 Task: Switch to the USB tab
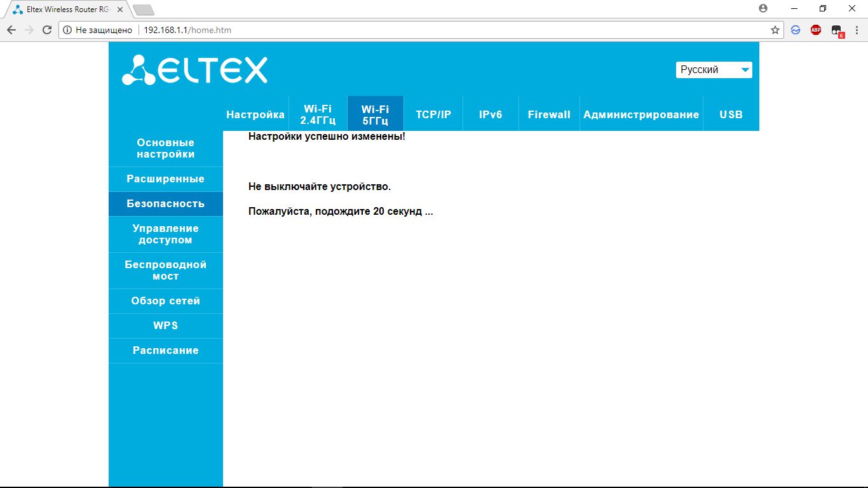[731, 114]
